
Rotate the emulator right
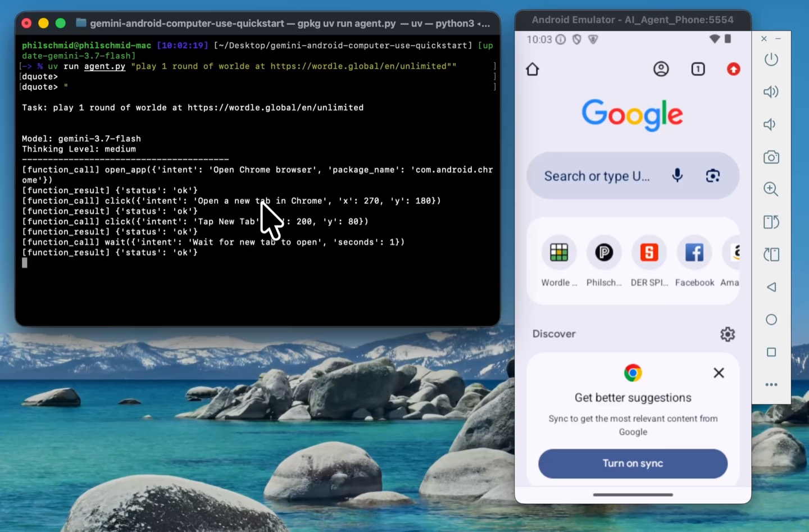click(771, 254)
